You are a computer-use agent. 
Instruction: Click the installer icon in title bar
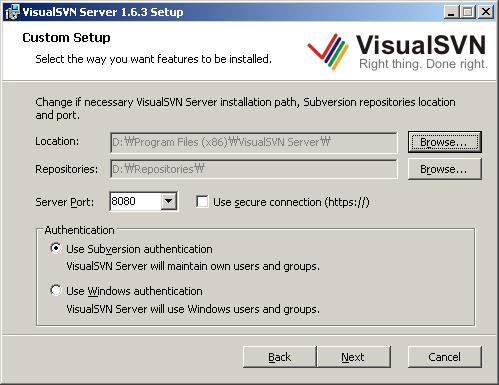[x=12, y=12]
